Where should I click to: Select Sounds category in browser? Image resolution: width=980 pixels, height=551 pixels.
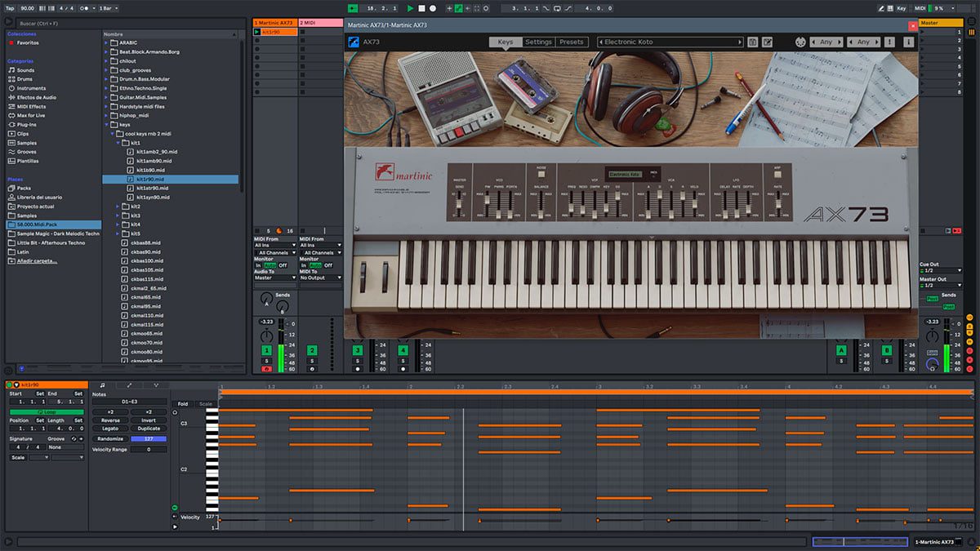point(25,70)
